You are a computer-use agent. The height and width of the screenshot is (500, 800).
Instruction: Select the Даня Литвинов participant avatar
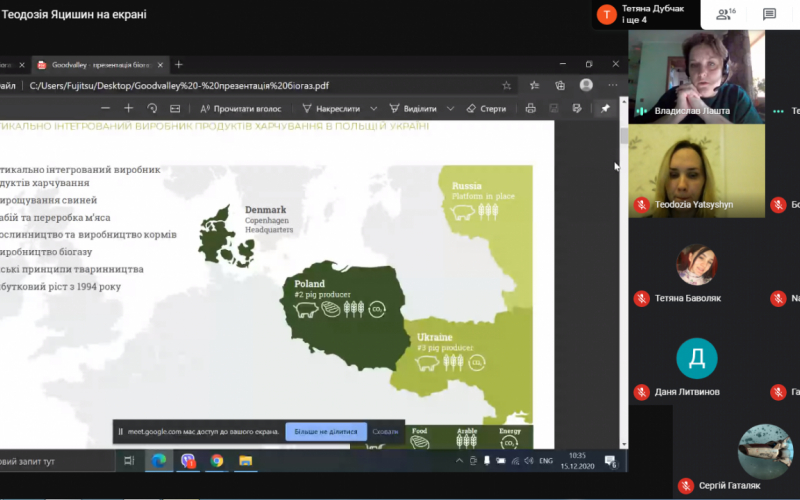696,358
